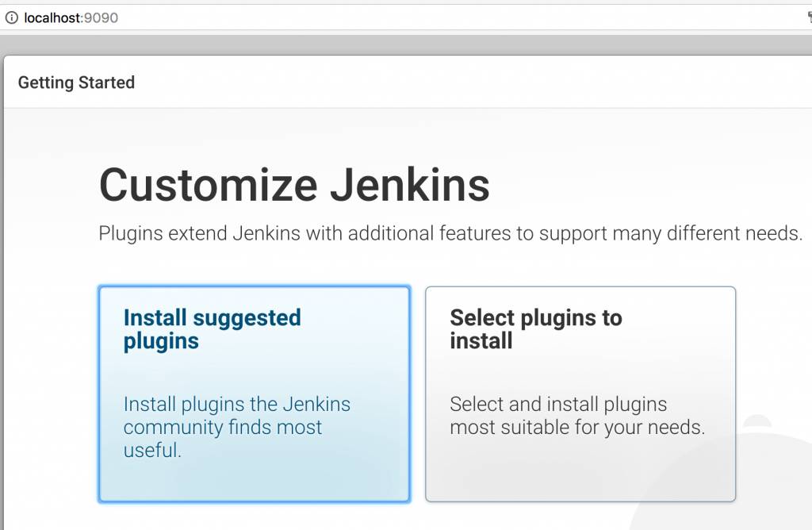
Task: Choose Select plugins to install option
Action: coord(580,394)
